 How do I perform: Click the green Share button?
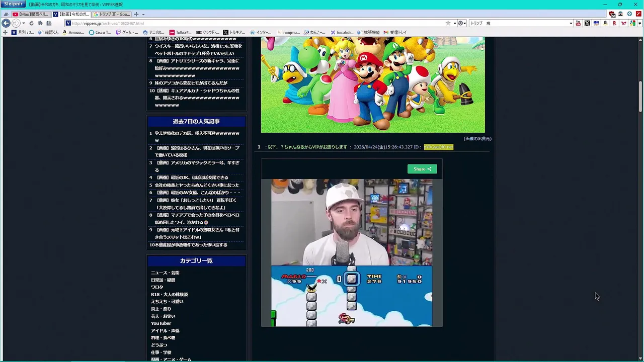tap(422, 169)
